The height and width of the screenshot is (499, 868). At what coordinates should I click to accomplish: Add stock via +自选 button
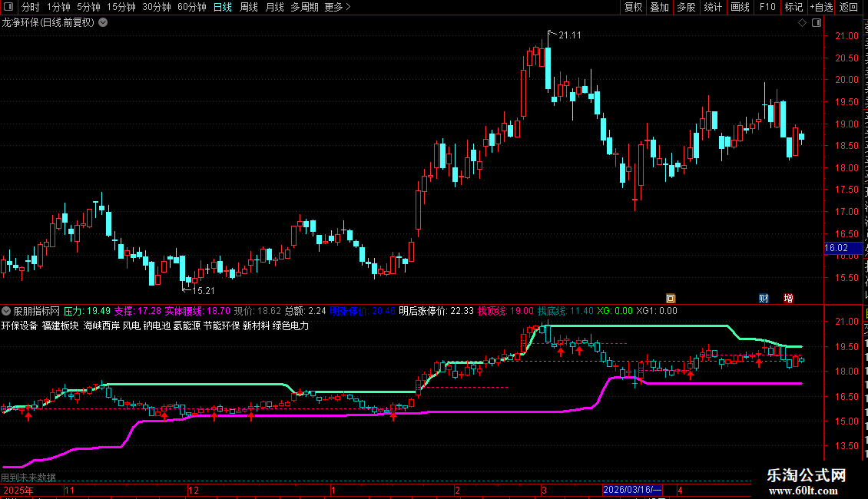click(821, 7)
